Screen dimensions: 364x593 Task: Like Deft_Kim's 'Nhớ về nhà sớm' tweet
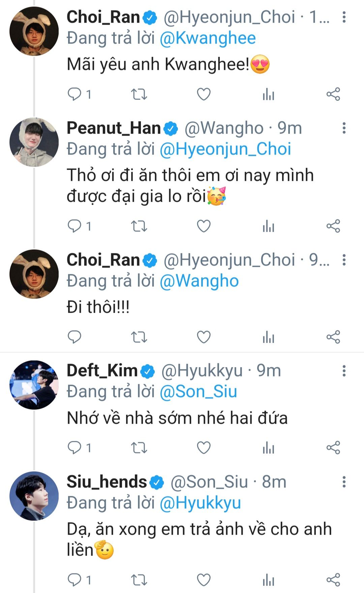204,448
